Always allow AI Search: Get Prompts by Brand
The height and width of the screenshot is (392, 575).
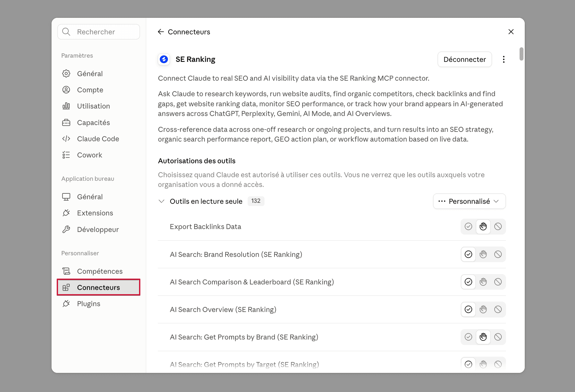(468, 337)
